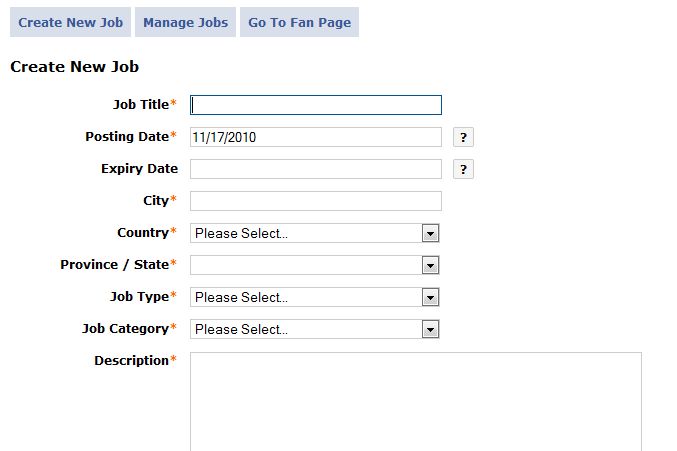Switch to the Create New Job tab
This screenshot has width=677, height=451.
point(70,22)
